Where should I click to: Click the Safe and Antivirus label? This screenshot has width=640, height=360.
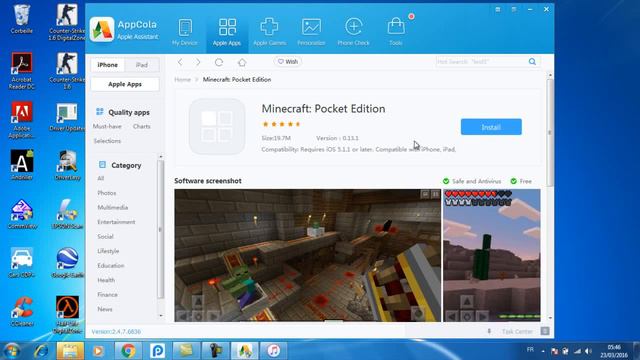472,181
